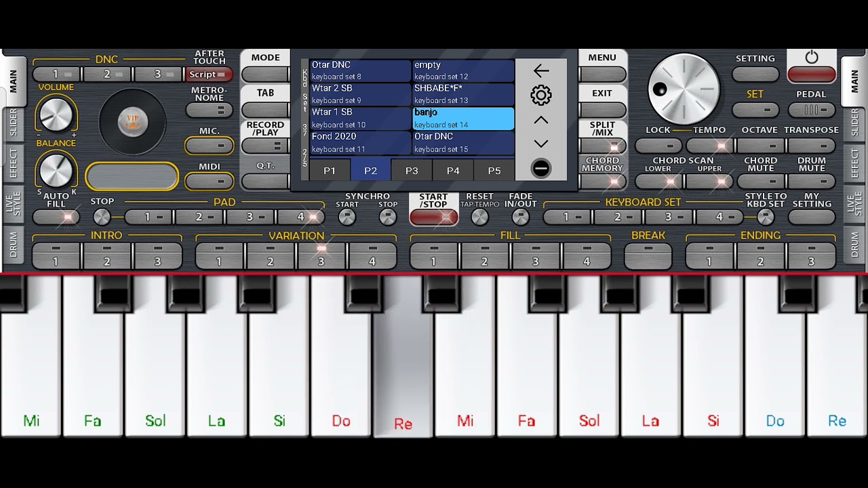Screen dimensions: 868x488
Task: Go down with the display chevron arrow
Action: tap(541, 144)
